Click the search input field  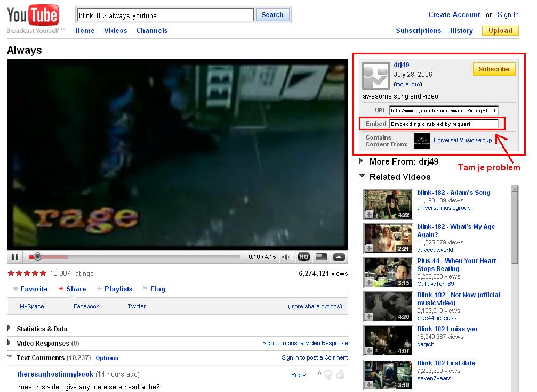pos(165,15)
